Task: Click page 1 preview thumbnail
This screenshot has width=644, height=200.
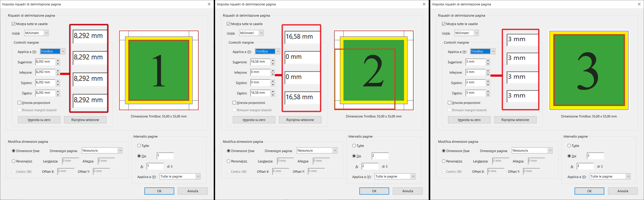Action: tap(159, 70)
